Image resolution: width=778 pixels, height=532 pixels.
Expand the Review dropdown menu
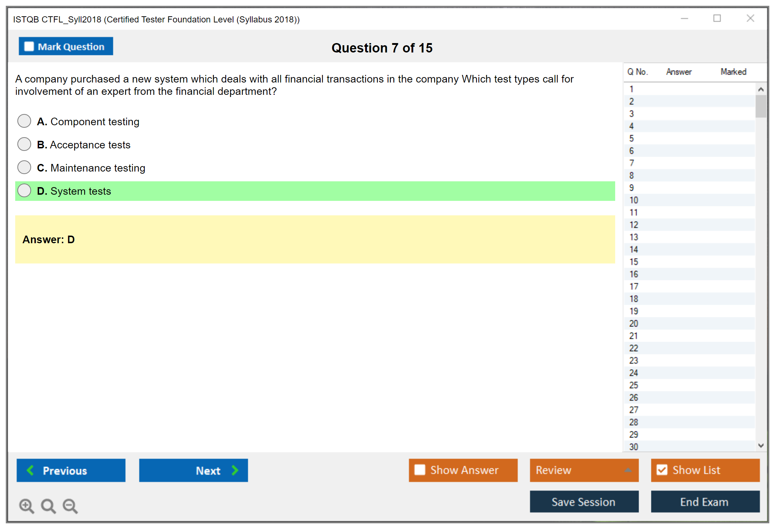[x=628, y=470]
